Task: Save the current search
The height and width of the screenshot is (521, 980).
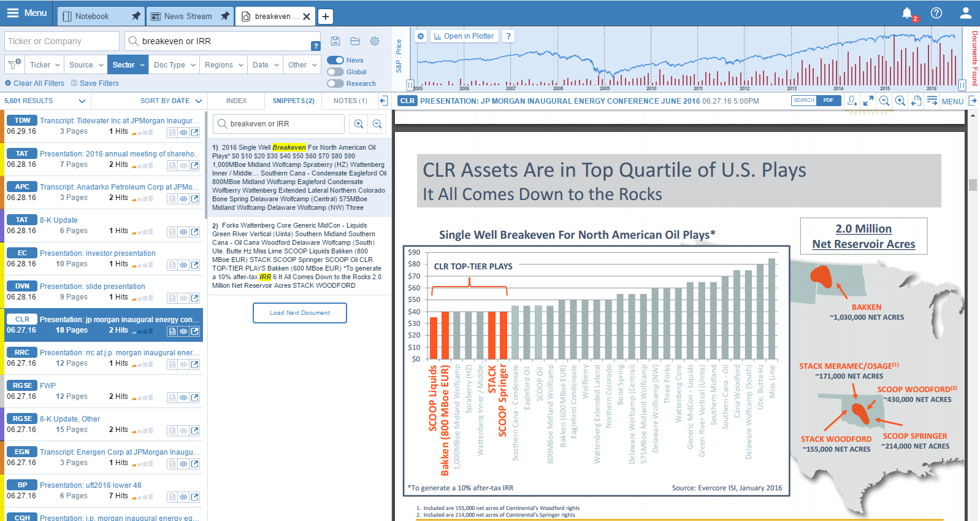Action: point(335,41)
